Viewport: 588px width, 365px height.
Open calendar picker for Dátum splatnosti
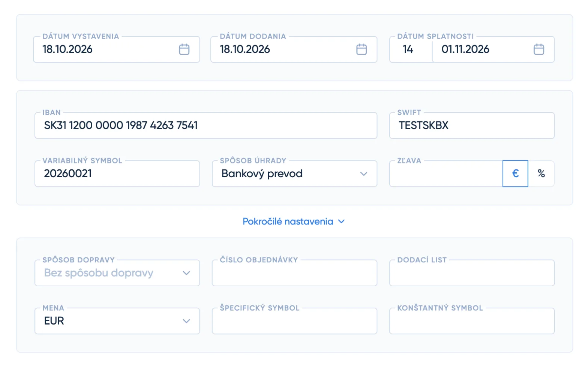[539, 49]
